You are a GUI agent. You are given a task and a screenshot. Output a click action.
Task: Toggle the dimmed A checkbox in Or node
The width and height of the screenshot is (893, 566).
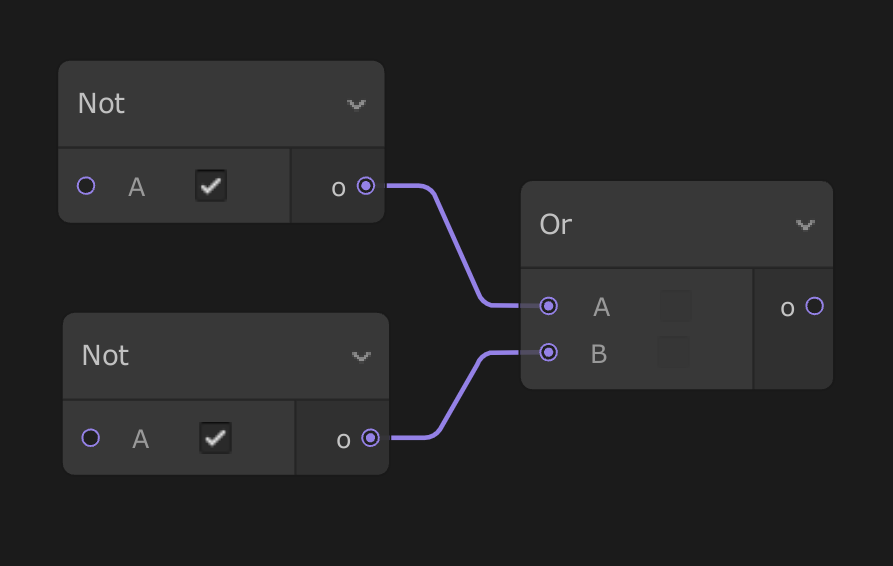tap(676, 306)
